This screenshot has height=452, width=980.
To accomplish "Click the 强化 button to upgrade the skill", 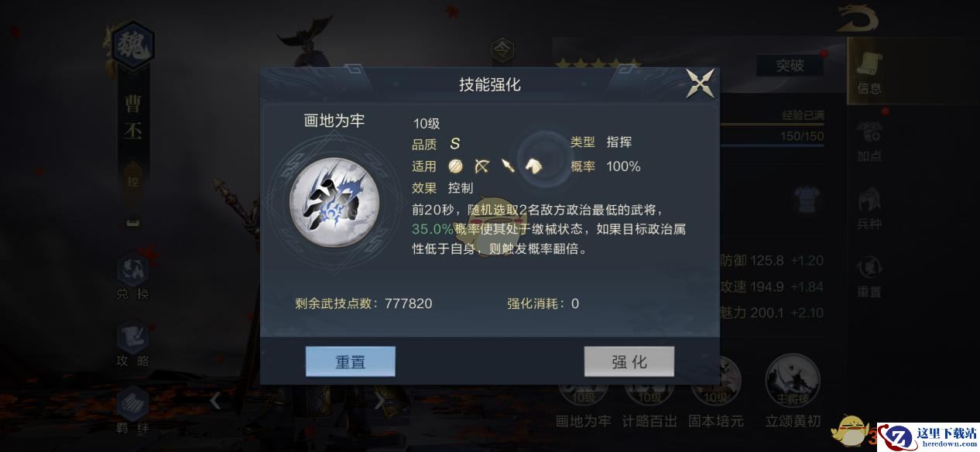I will 629,361.
